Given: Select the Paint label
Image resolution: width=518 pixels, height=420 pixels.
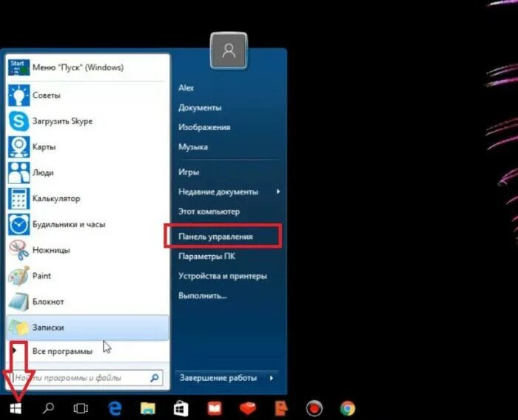Looking at the screenshot, I should pos(41,276).
